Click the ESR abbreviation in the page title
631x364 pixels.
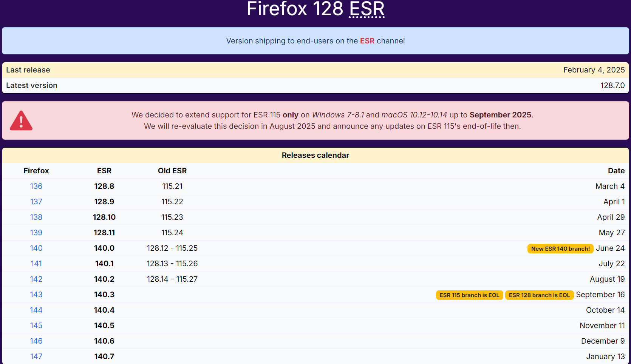pyautogui.click(x=367, y=8)
